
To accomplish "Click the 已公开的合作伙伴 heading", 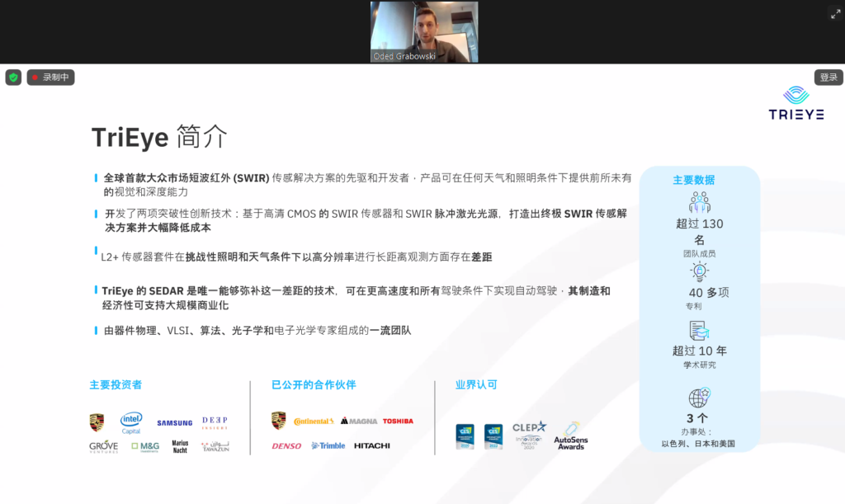I will pyautogui.click(x=314, y=384).
